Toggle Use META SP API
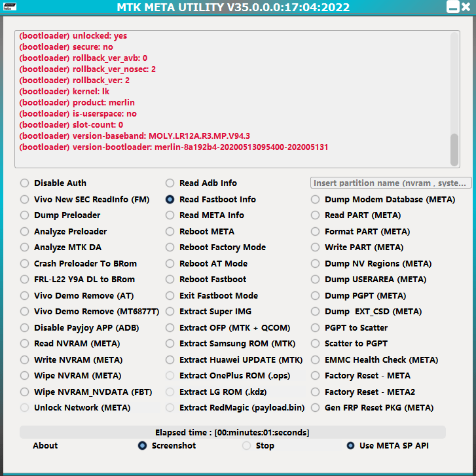The width and height of the screenshot is (476, 476). 351,446
